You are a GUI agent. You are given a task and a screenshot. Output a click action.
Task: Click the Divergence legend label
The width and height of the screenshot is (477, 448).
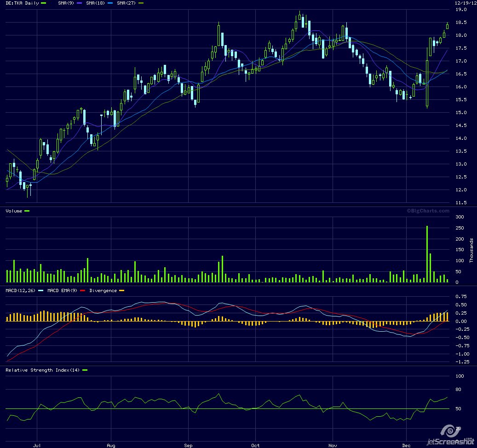103,291
